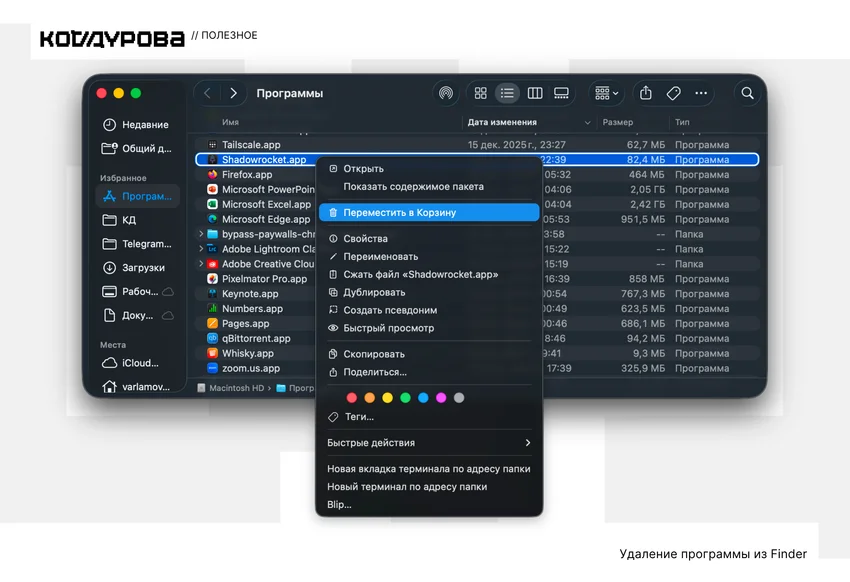Select the Microsoft Edge.app row
850x582 pixels.
click(477, 219)
